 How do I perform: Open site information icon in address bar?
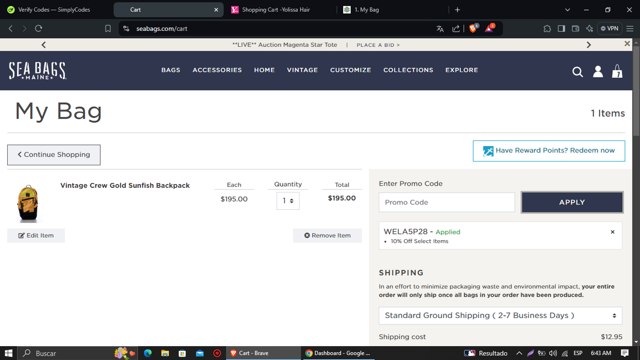click(x=126, y=29)
